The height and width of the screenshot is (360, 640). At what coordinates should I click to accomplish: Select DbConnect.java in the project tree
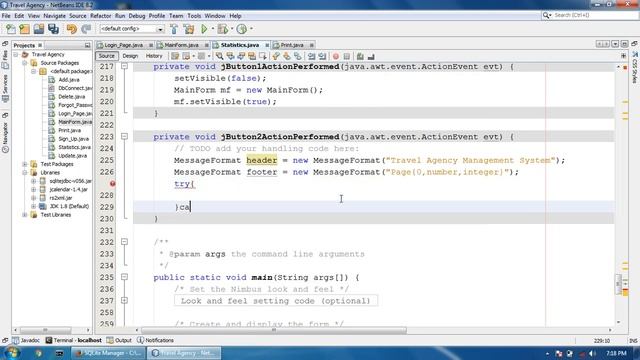75,88
